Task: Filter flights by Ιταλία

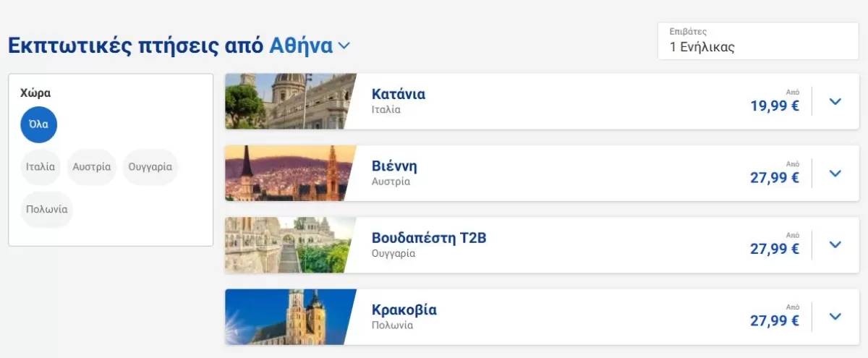Action: pyautogui.click(x=41, y=166)
